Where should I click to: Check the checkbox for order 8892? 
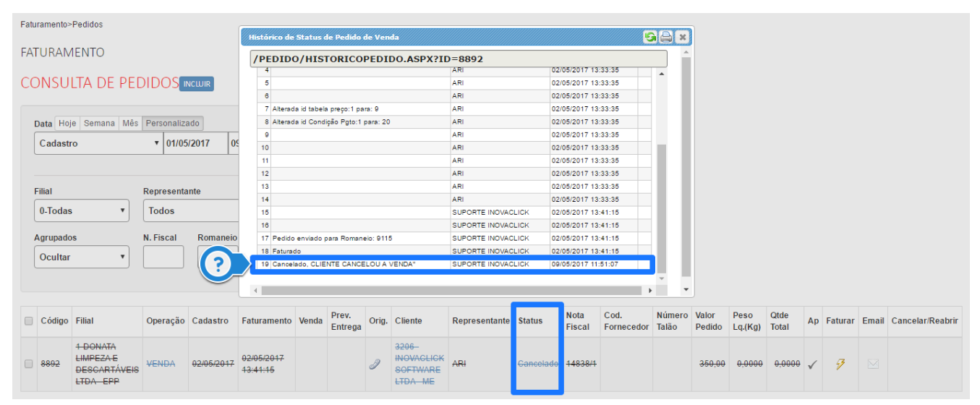(x=29, y=364)
